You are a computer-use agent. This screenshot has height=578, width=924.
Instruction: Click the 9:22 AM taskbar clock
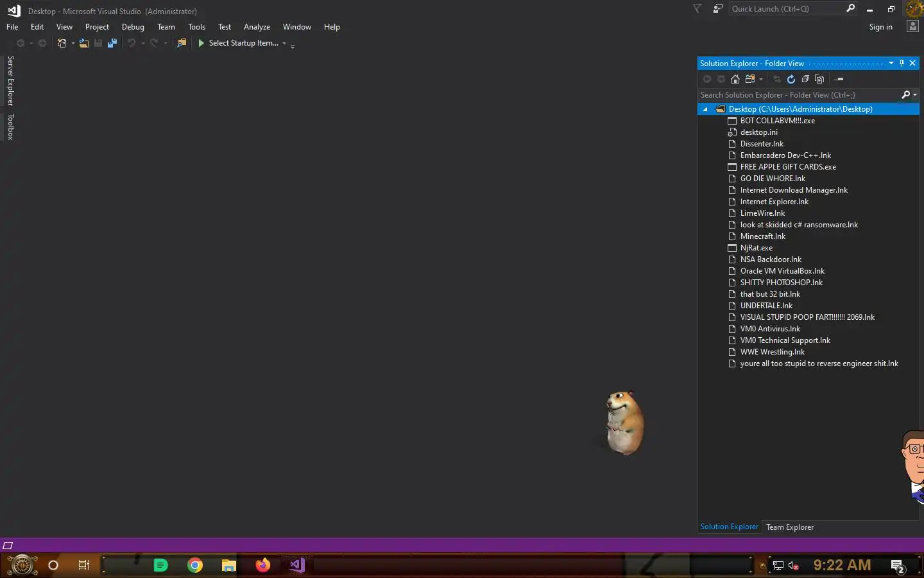pyautogui.click(x=842, y=565)
